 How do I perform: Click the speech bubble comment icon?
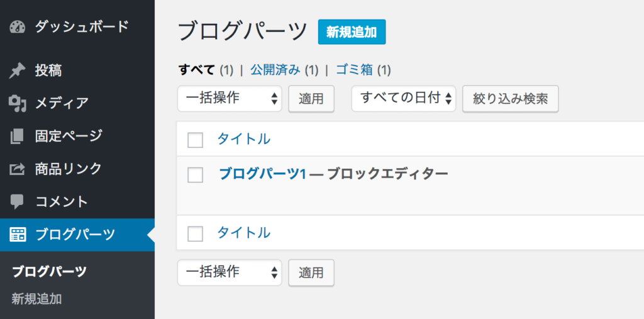(18, 201)
